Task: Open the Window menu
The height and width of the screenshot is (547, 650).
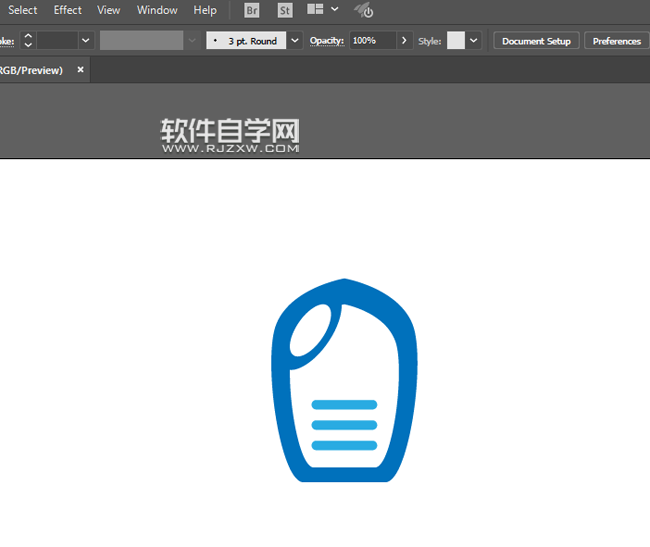Action: coord(157,10)
